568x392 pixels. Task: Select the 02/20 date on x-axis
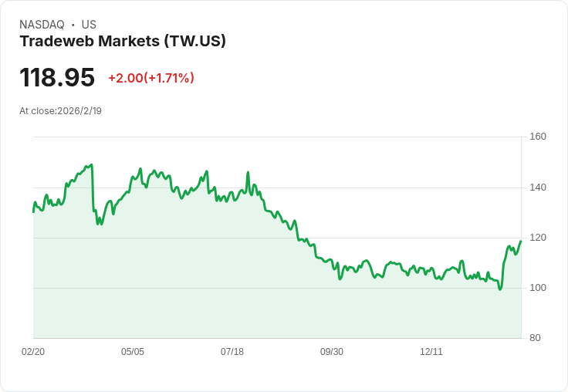33,352
